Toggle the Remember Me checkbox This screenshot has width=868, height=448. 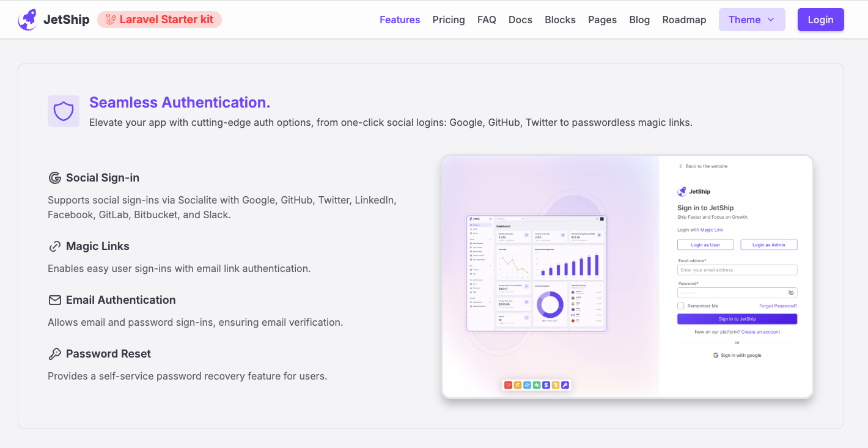[680, 306]
